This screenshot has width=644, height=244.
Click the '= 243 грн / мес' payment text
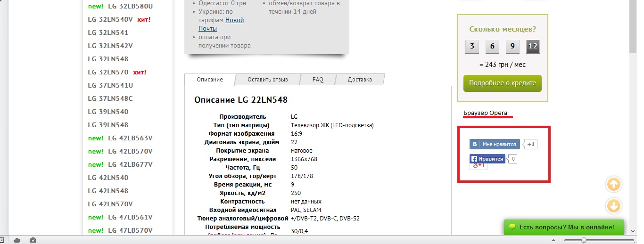pyautogui.click(x=502, y=65)
